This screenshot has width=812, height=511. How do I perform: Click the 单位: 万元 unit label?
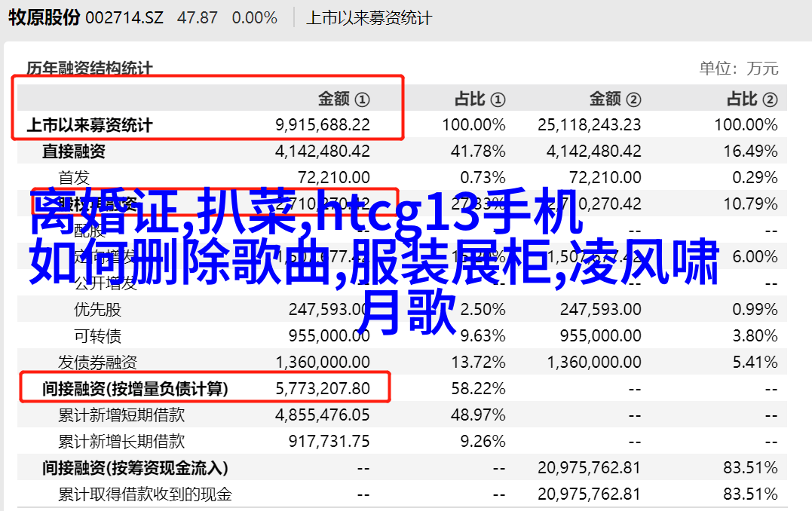click(738, 68)
